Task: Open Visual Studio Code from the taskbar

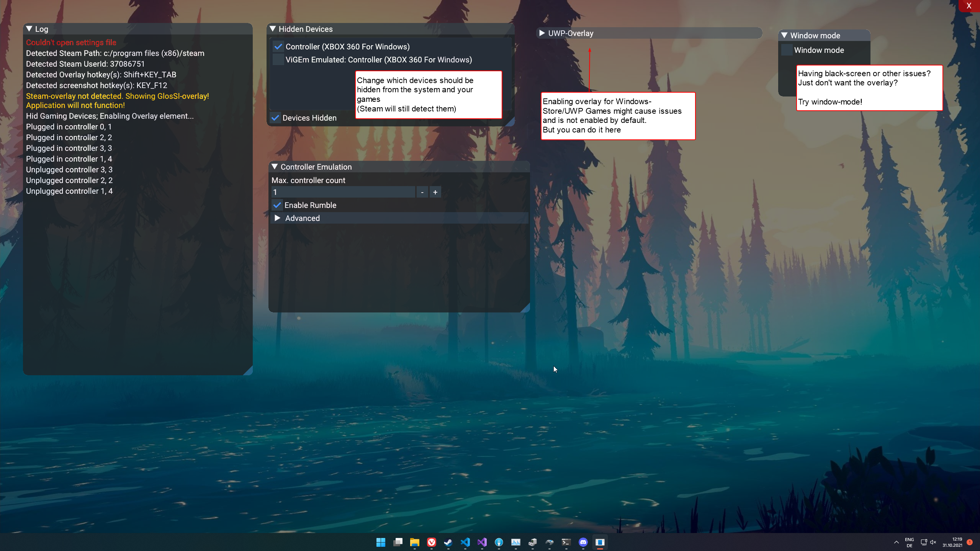Action: click(x=465, y=542)
